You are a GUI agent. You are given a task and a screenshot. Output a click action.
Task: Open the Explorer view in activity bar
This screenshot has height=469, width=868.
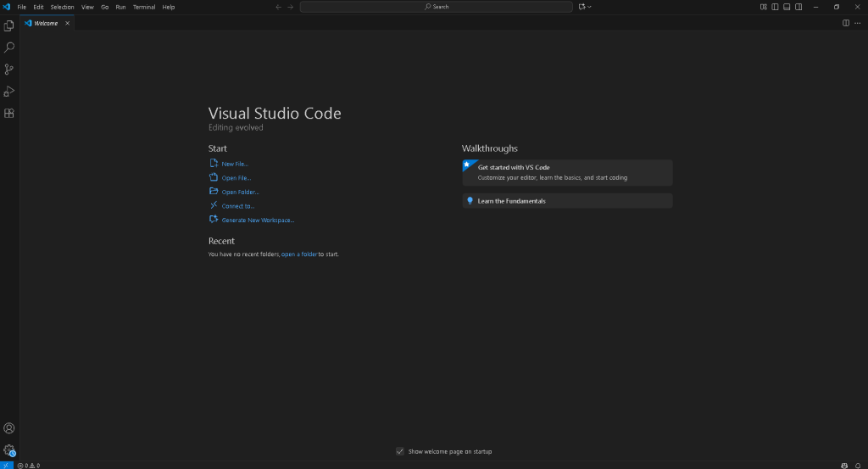click(x=9, y=25)
